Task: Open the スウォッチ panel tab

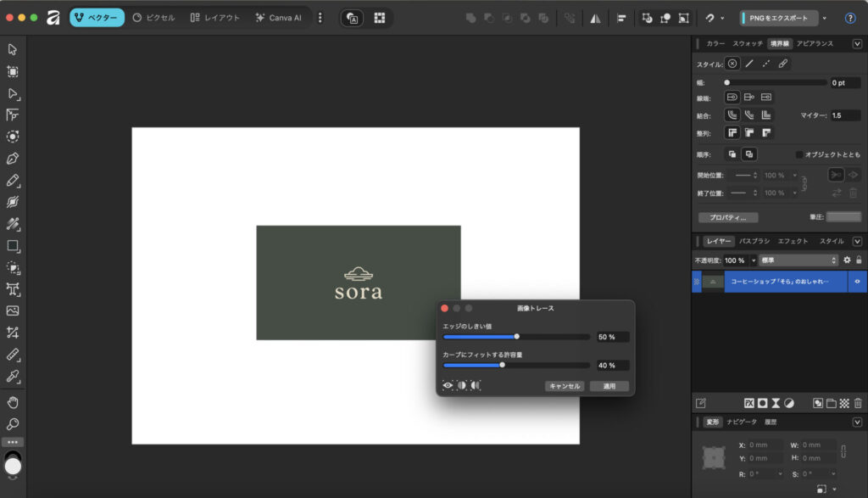Action: (748, 43)
